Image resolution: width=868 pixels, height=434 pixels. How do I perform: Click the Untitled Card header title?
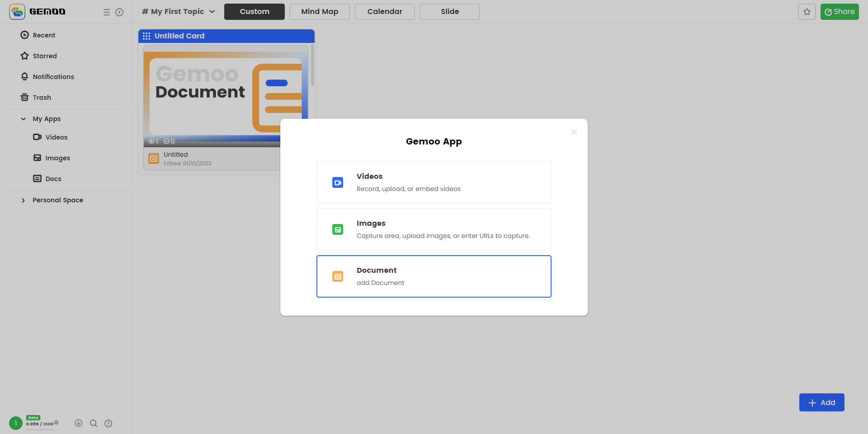tap(179, 36)
